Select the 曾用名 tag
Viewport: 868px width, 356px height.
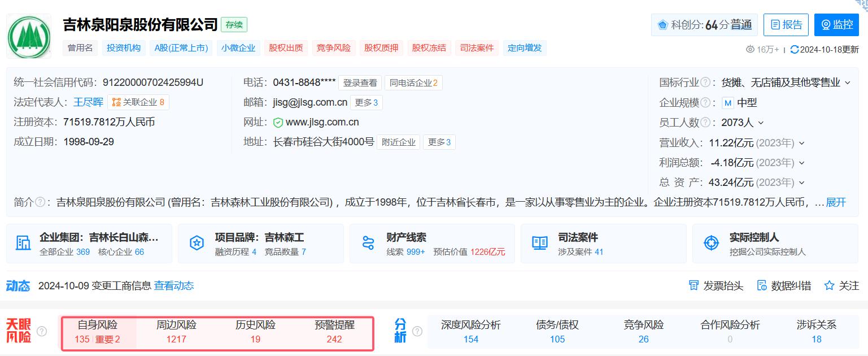80,48
